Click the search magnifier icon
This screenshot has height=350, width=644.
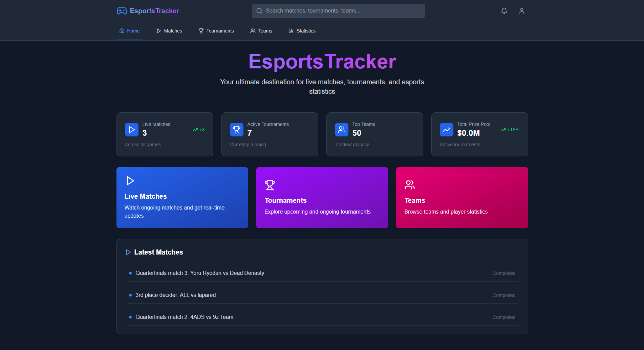coord(259,11)
